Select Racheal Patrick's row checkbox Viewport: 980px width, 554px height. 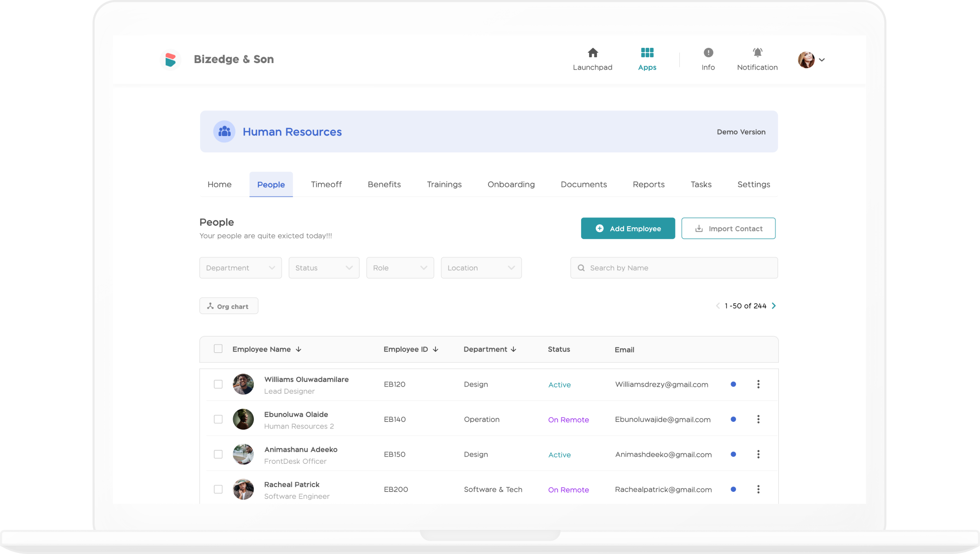click(218, 489)
